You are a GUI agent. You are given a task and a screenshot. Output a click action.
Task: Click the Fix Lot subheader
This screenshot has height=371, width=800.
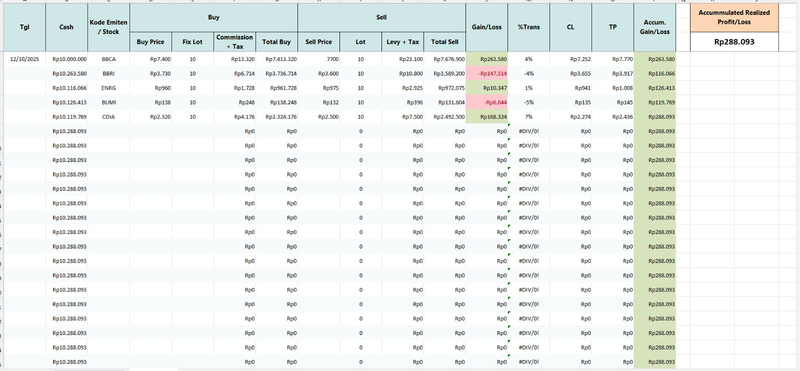click(x=192, y=42)
